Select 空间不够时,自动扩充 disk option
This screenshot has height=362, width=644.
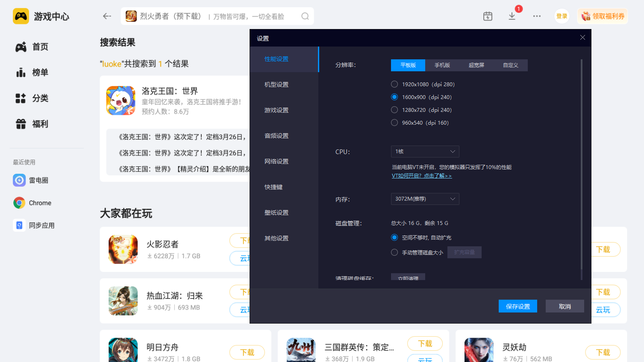point(394,238)
